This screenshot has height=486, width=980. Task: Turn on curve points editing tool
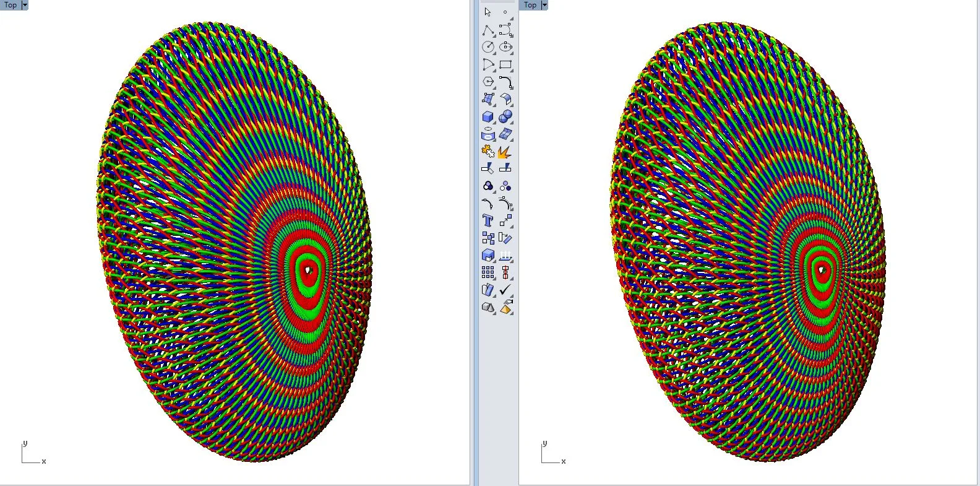point(488,203)
